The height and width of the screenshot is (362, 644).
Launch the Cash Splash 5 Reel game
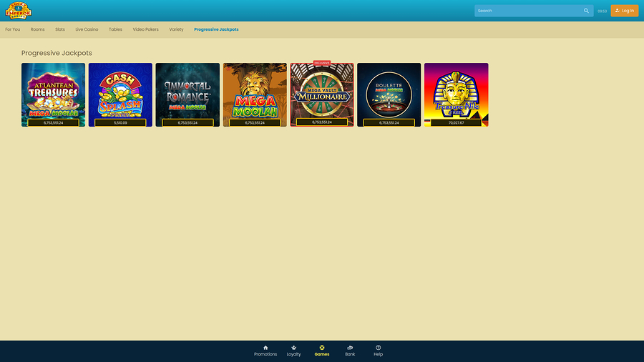point(120,95)
